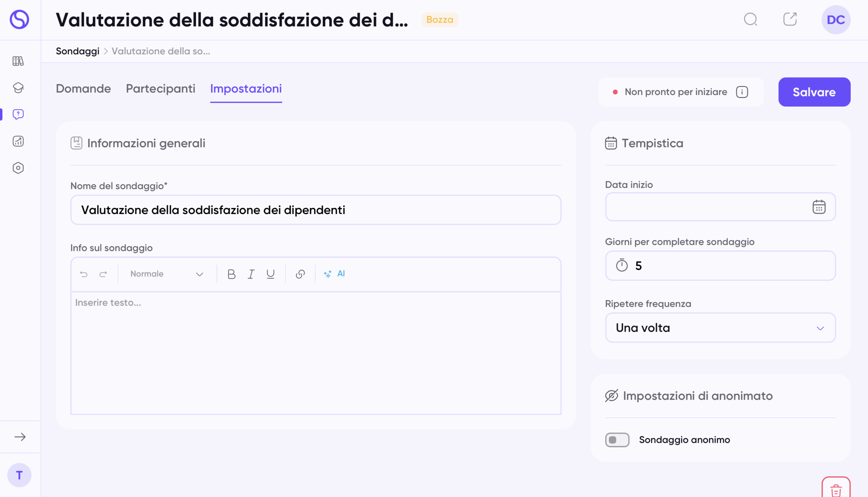Open the search magnifier in the header

[x=750, y=19]
